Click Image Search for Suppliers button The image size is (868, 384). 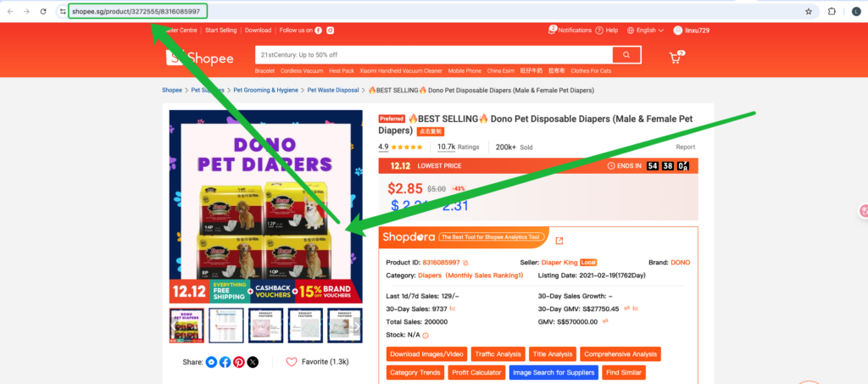click(x=554, y=372)
